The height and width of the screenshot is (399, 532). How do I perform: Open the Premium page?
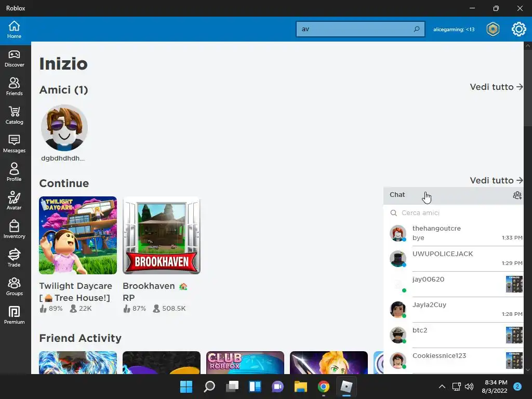coord(14,315)
